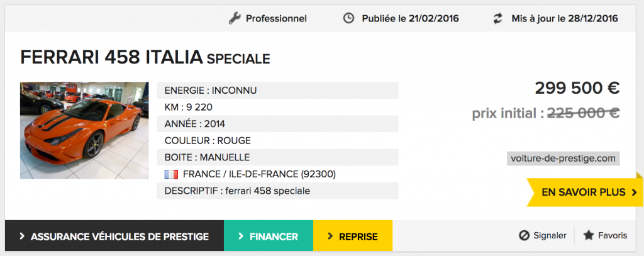Click the Signaler link

[x=543, y=236]
